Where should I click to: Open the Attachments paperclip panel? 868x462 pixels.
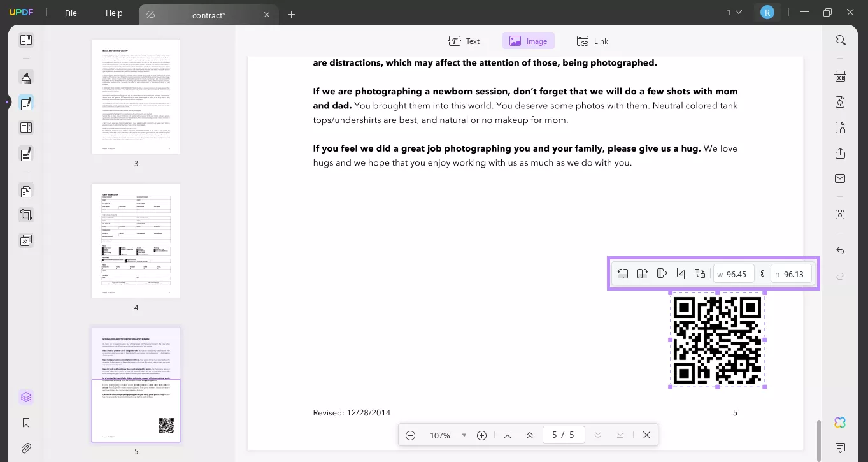pyautogui.click(x=26, y=448)
